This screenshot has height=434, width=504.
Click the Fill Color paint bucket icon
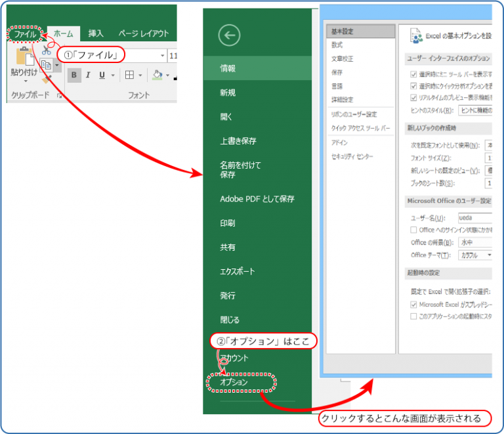pyautogui.click(x=157, y=75)
